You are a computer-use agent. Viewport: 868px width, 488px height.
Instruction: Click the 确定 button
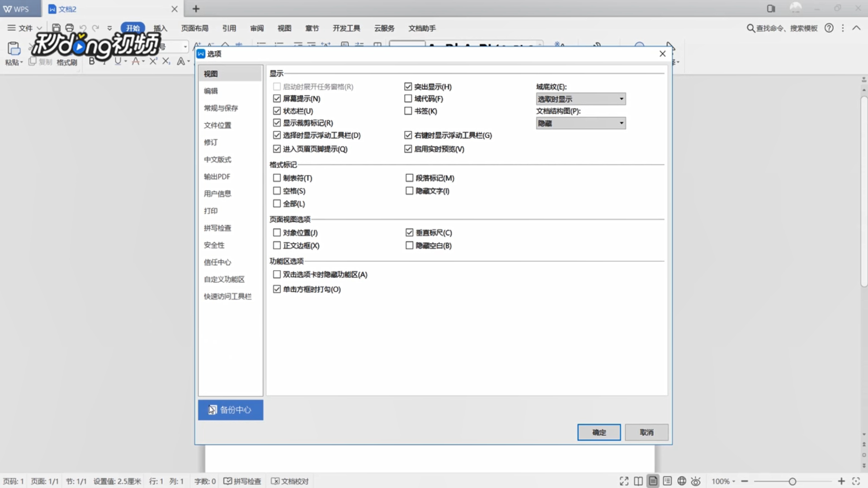click(x=599, y=432)
